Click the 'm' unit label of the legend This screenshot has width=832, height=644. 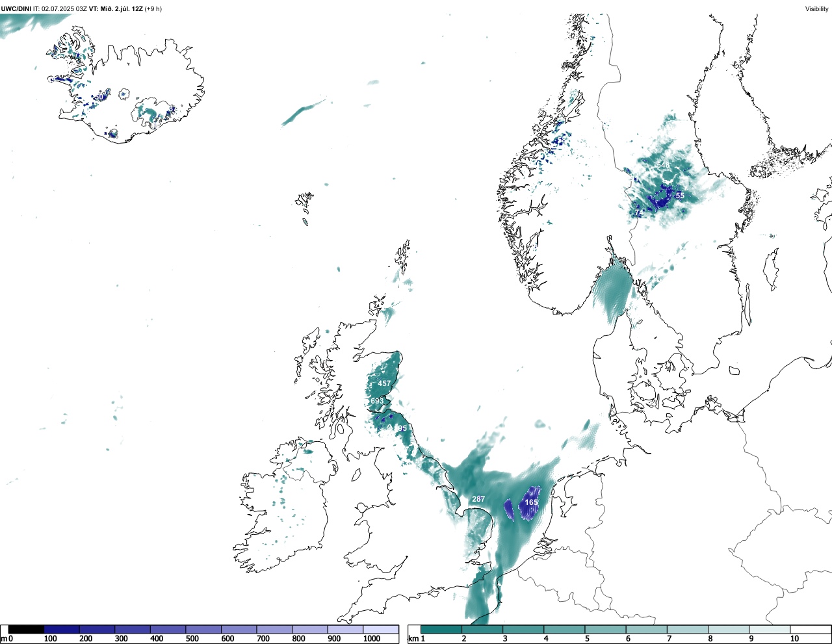pyautogui.click(x=3, y=639)
